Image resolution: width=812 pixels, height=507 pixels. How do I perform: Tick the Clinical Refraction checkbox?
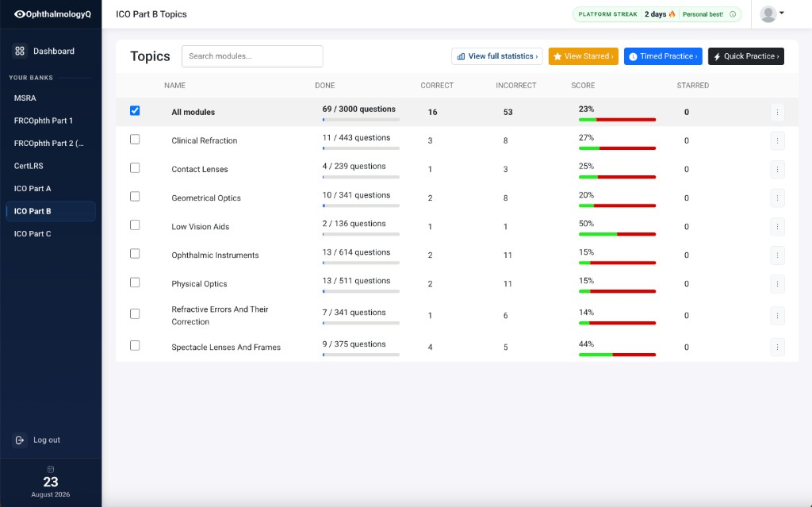coord(135,139)
